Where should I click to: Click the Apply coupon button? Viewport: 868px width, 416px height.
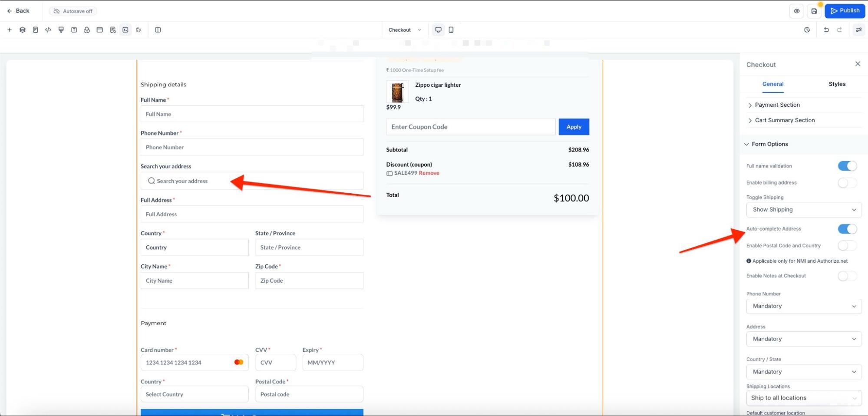pyautogui.click(x=574, y=127)
